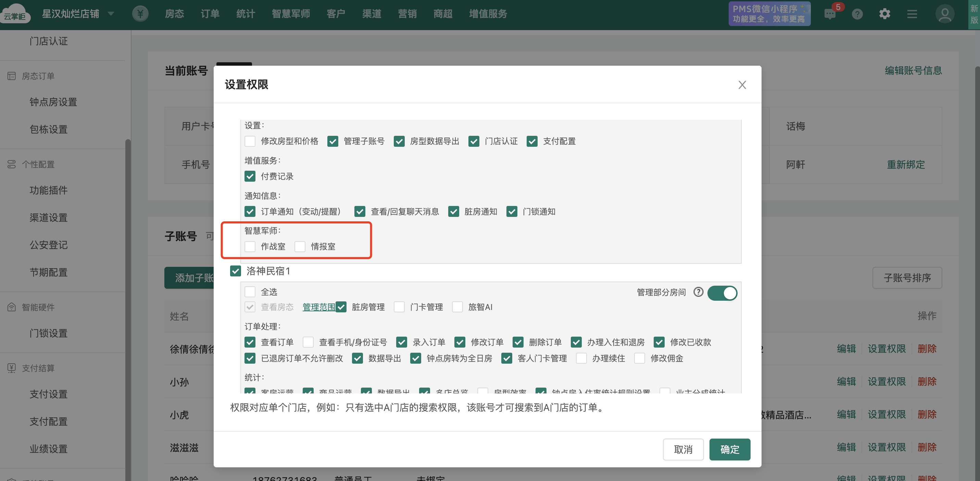The height and width of the screenshot is (481, 980).
Task: Check the 全选 checkbox
Action: point(250,291)
